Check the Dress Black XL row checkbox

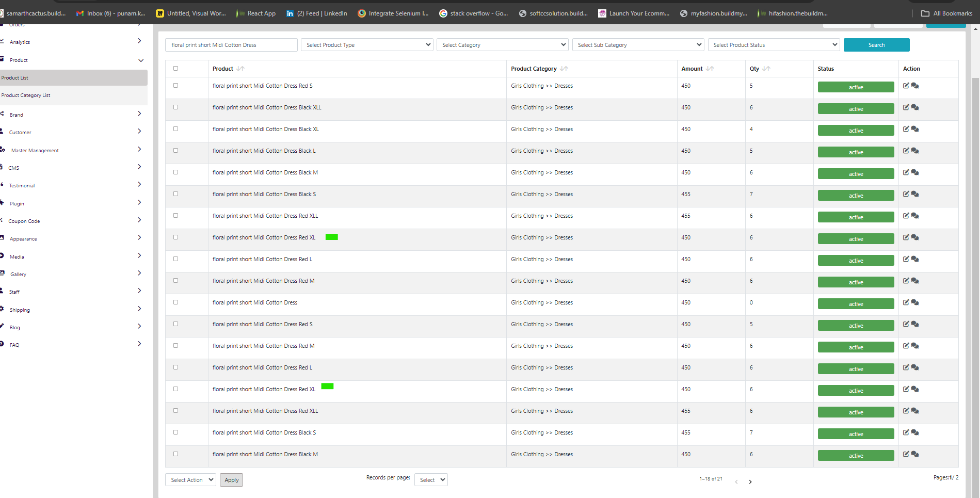175,129
